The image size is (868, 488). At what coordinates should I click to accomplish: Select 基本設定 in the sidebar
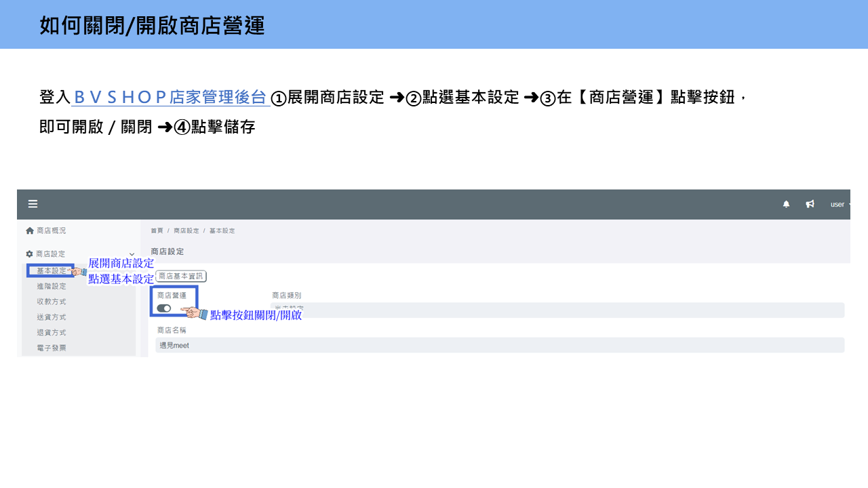(52, 270)
